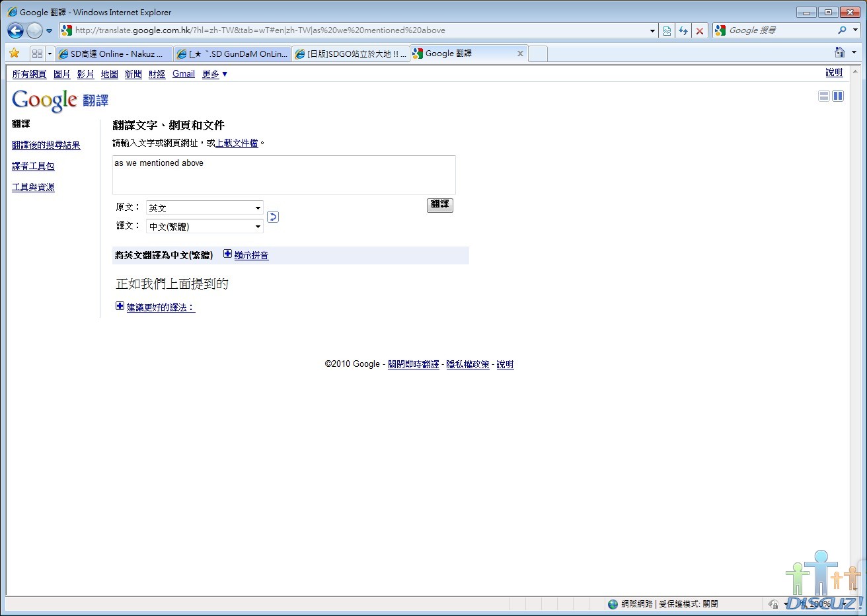
Task: Open 翻譯後的搜尋結果 in the sidebar
Action: tap(46, 145)
